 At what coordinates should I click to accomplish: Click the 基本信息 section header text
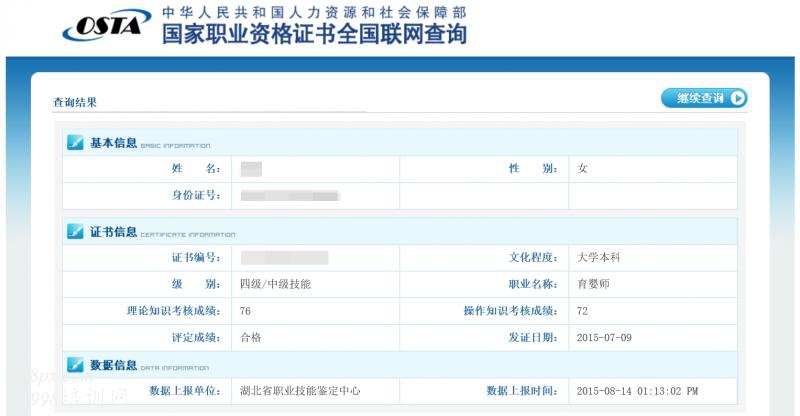pos(113,143)
